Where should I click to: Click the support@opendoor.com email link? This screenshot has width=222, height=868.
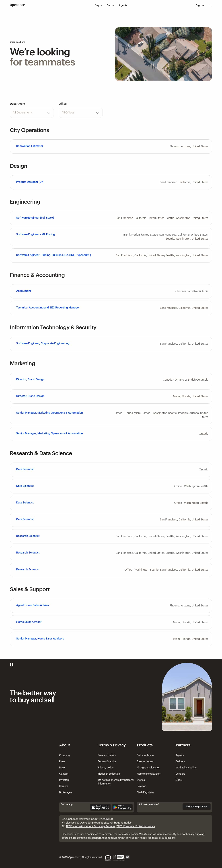point(106,838)
